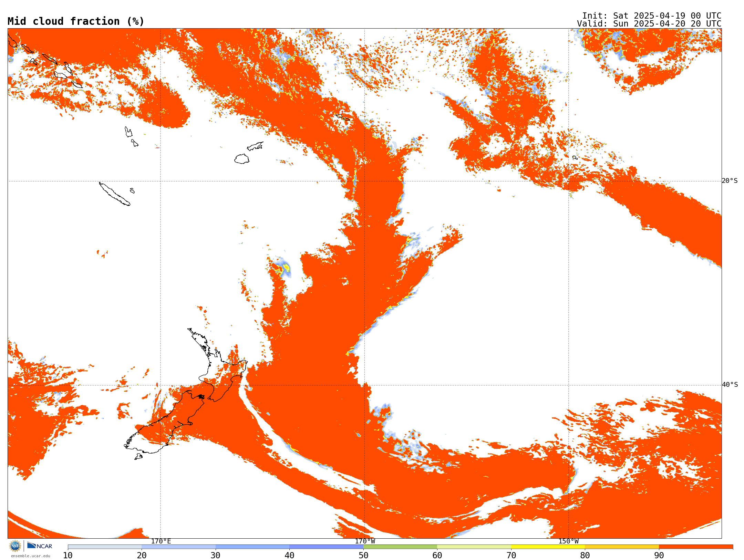
Task: Click the New Caledonia island outline
Action: 115,194
